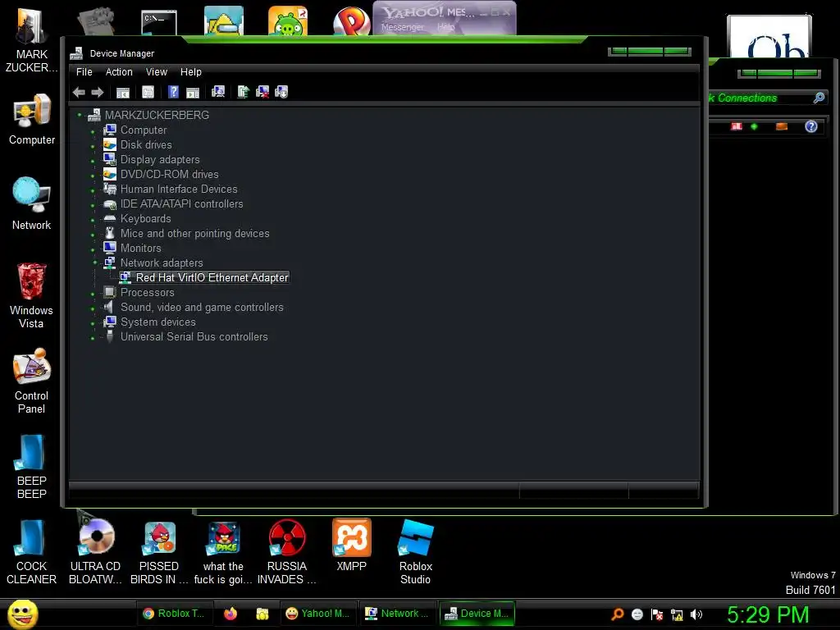Screen dimensions: 840x630
Task: Open the File menu
Action: tap(84, 72)
